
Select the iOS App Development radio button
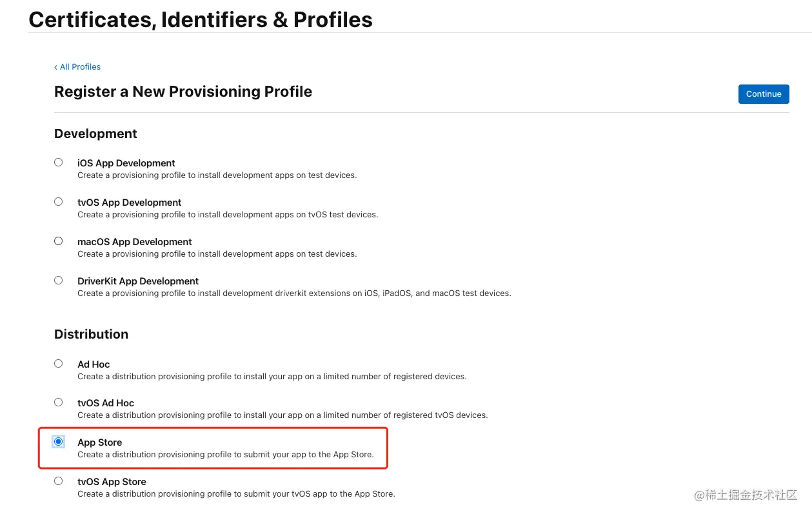coord(59,163)
